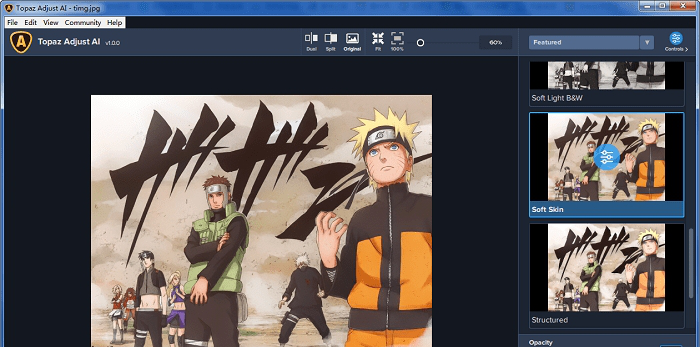Open the Controls panel

[x=676, y=42]
